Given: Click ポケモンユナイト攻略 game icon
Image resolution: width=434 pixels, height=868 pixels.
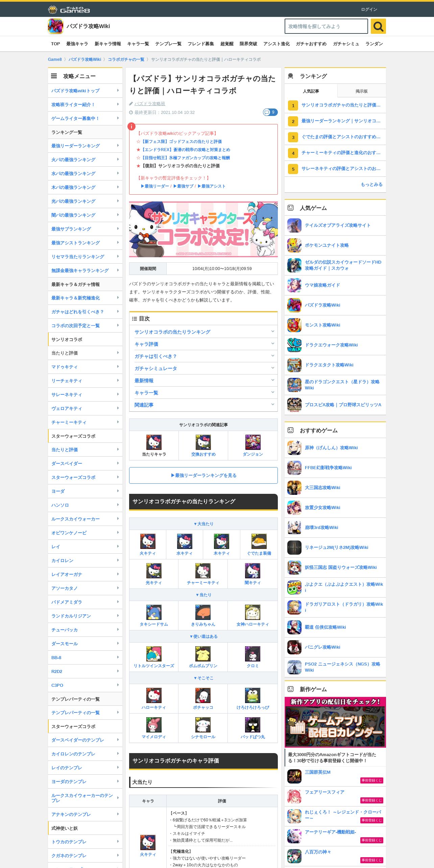Looking at the screenshot, I should (294, 245).
